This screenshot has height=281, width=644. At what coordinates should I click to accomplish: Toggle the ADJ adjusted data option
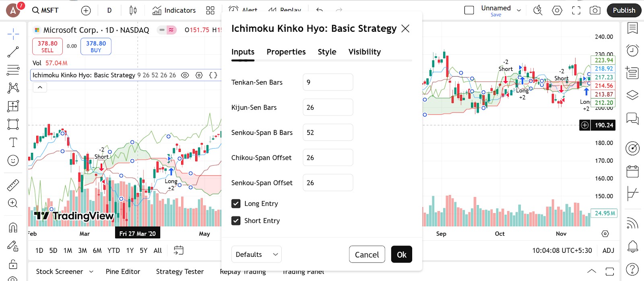pyautogui.click(x=608, y=250)
